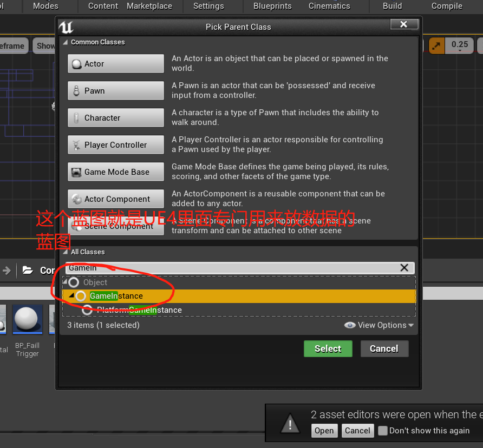Screen dimensions: 483x448
Task: Choose the Player Controller parent class
Action: [x=115, y=145]
